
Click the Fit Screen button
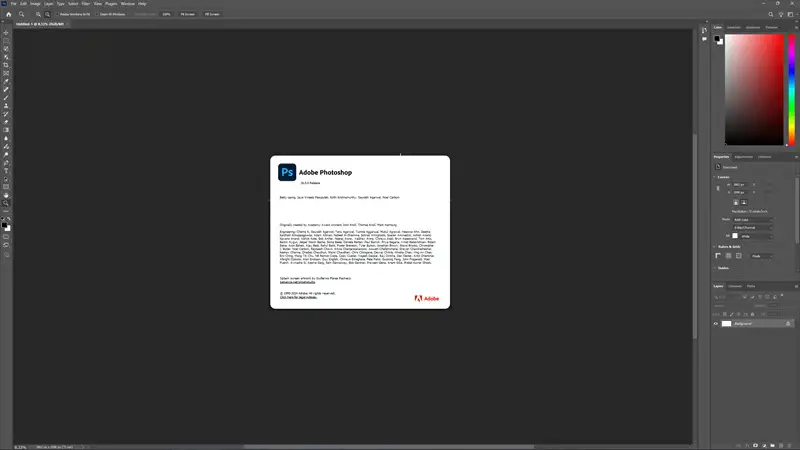(x=187, y=14)
